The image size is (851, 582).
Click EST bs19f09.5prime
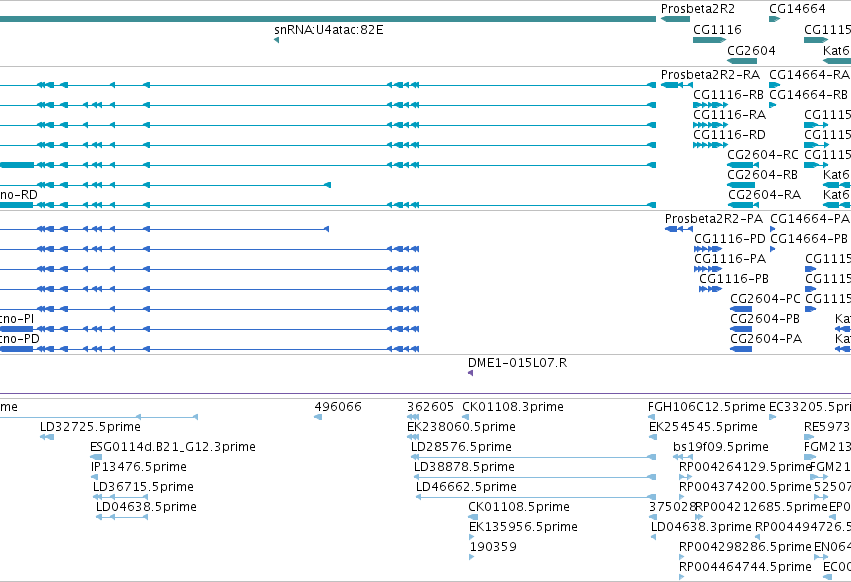pos(721,447)
